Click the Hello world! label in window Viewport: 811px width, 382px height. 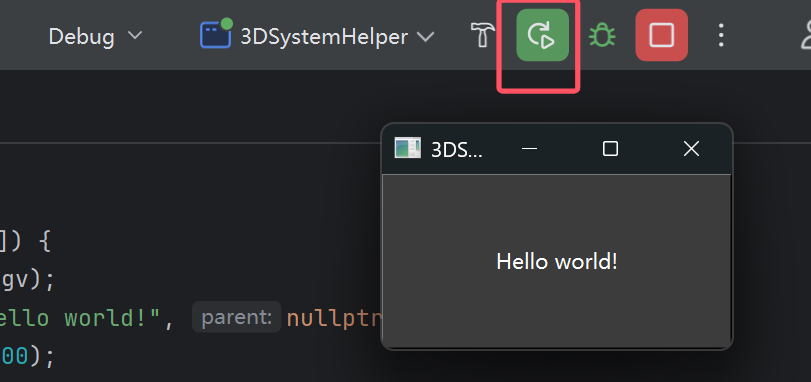[x=557, y=262]
